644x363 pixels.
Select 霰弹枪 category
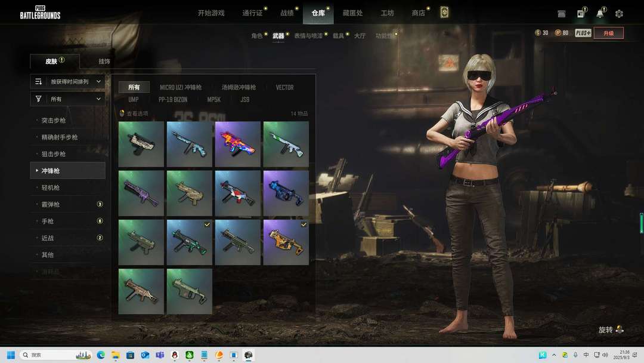click(x=68, y=204)
